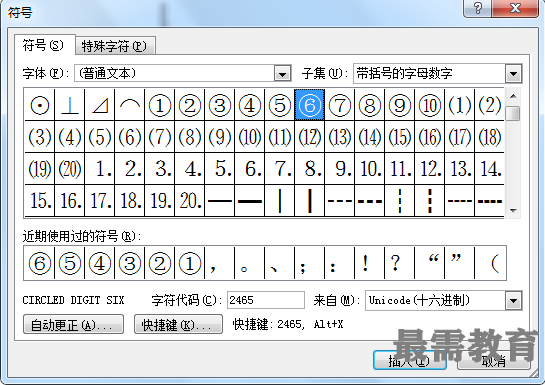Select the '20.' full stop number symbol

[x=190, y=201]
